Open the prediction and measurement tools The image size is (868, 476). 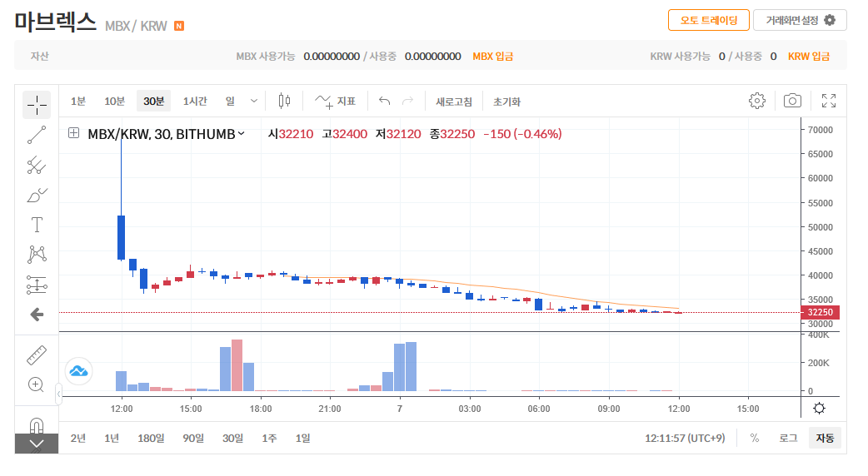[x=37, y=285]
